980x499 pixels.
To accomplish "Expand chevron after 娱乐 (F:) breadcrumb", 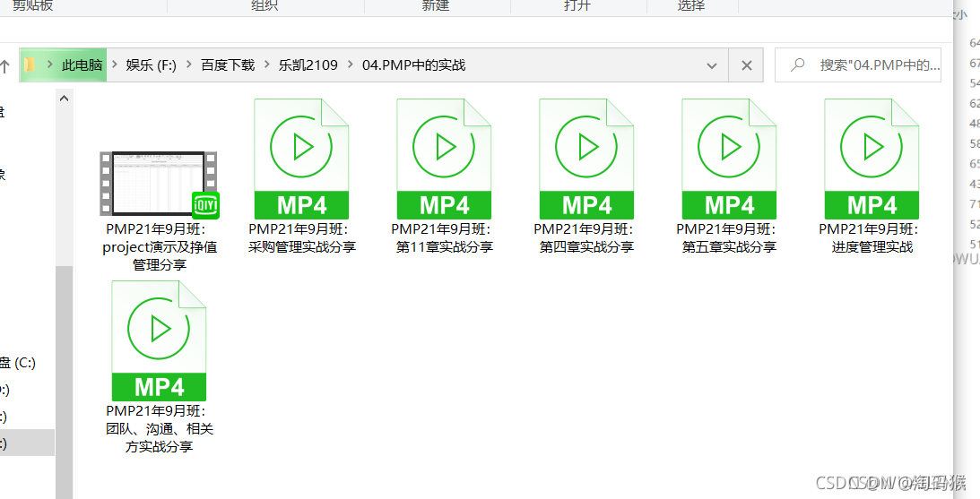I will [x=189, y=65].
